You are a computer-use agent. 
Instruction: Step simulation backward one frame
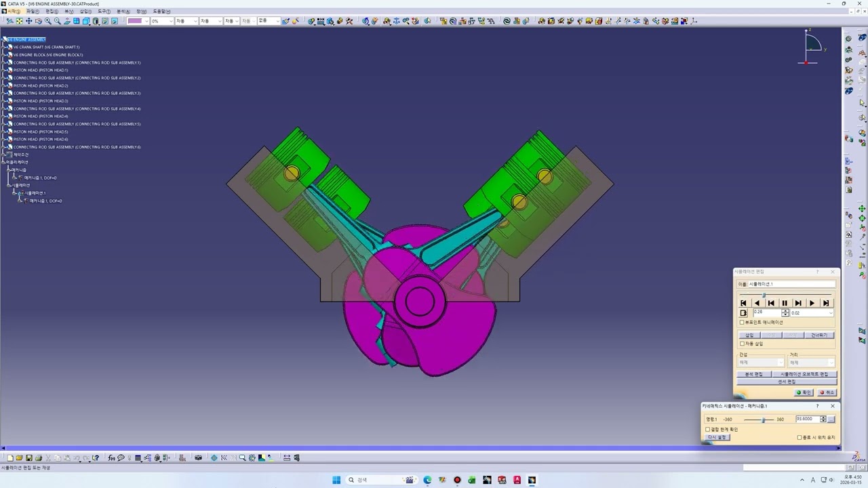coord(771,303)
